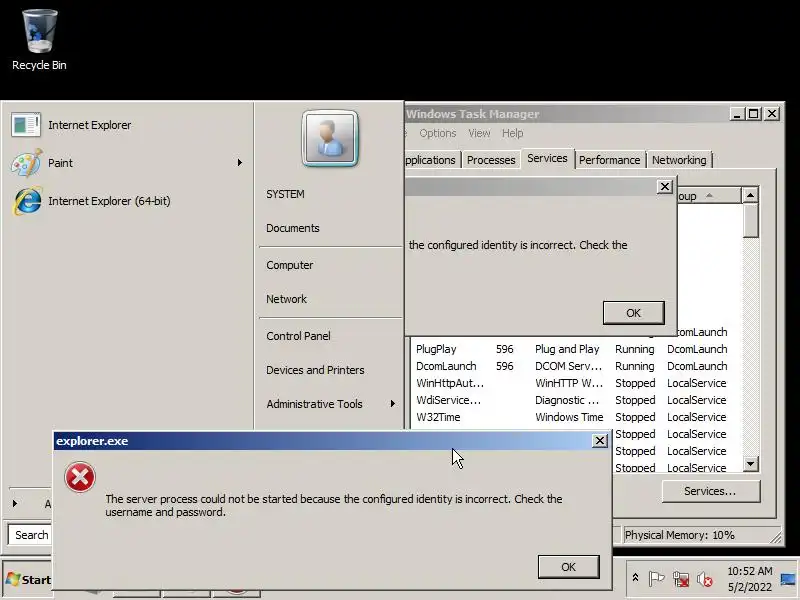Click OK in the dialog over Task Manager

[633, 313]
